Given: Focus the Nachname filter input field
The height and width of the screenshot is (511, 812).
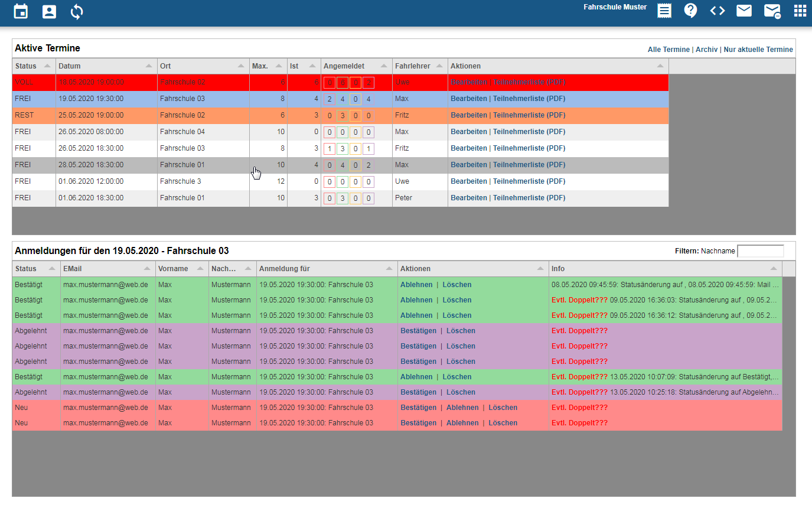Looking at the screenshot, I should [x=761, y=251].
